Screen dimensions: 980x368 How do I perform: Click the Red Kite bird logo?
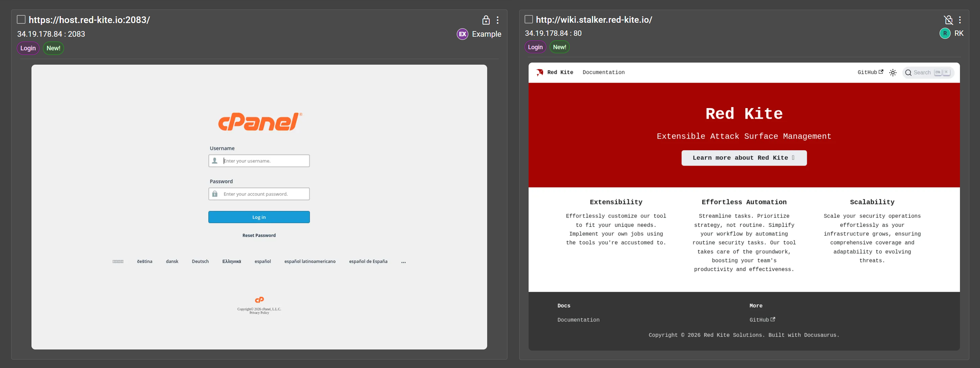click(540, 72)
